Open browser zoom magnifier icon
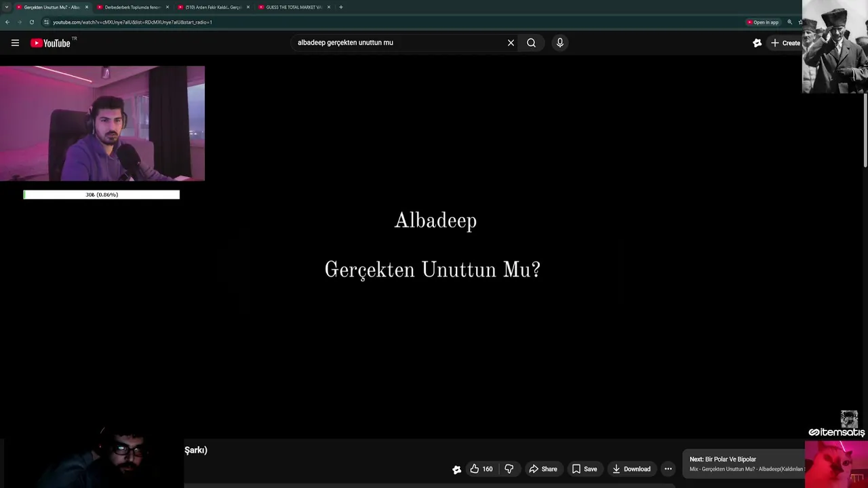 [x=789, y=22]
